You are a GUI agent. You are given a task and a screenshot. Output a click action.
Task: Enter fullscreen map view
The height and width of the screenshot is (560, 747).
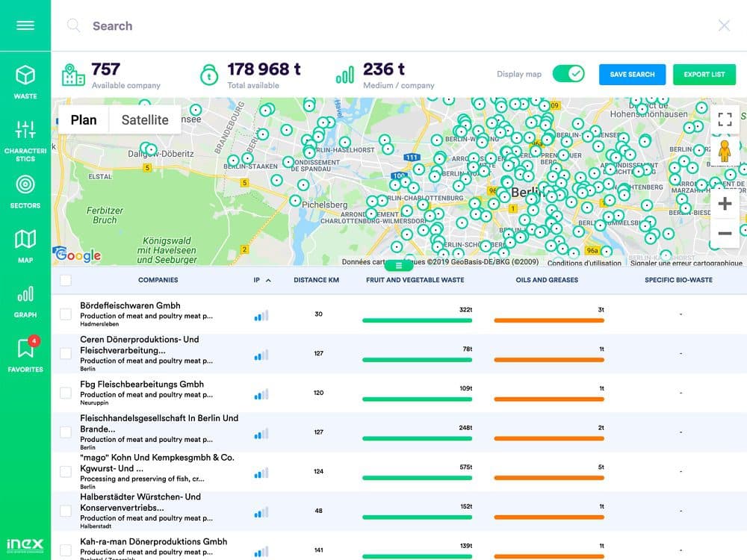(x=724, y=119)
